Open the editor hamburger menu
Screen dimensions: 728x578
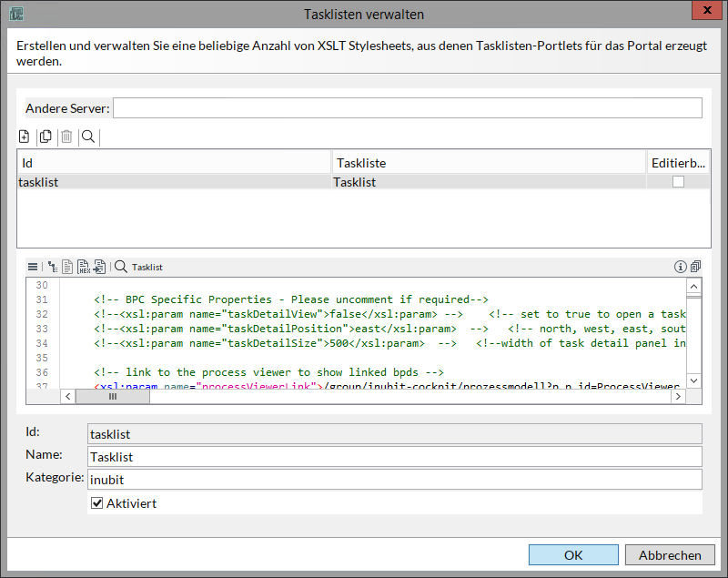point(33,267)
